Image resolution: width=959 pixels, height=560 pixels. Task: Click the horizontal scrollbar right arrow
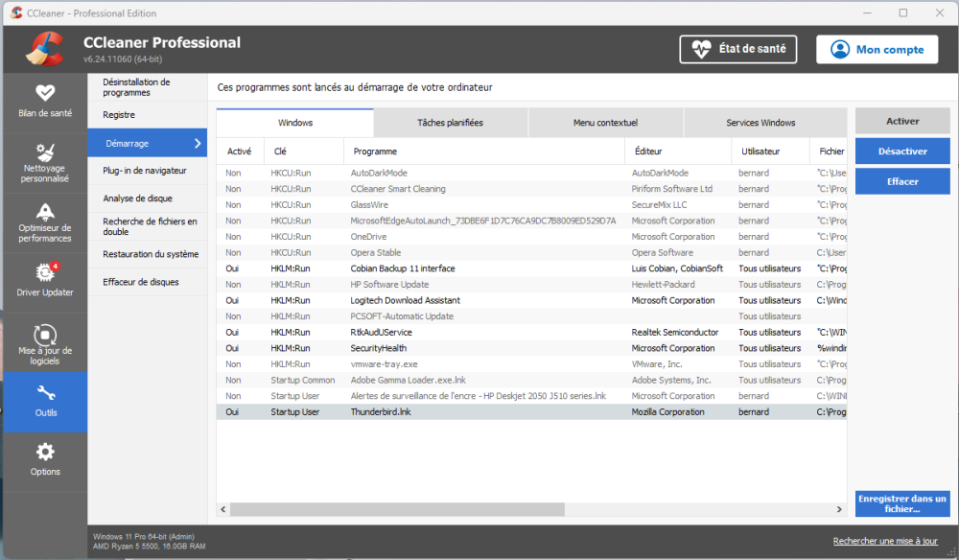(838, 509)
